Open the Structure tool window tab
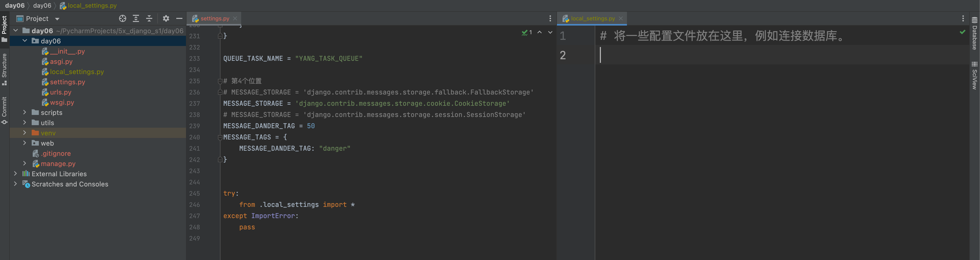This screenshot has height=260, width=980. coord(5,69)
